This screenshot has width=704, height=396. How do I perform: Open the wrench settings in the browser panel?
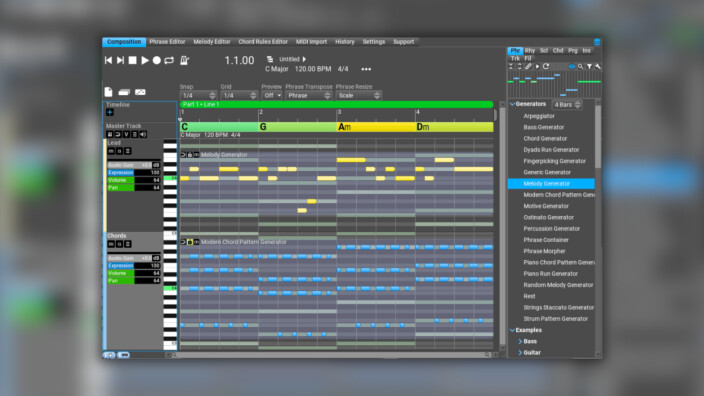[598, 66]
